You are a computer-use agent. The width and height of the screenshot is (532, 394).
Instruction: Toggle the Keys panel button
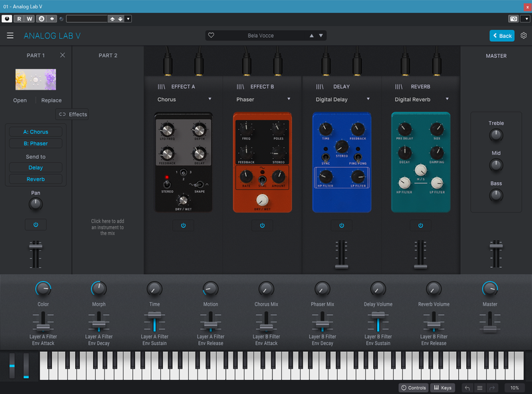click(442, 387)
